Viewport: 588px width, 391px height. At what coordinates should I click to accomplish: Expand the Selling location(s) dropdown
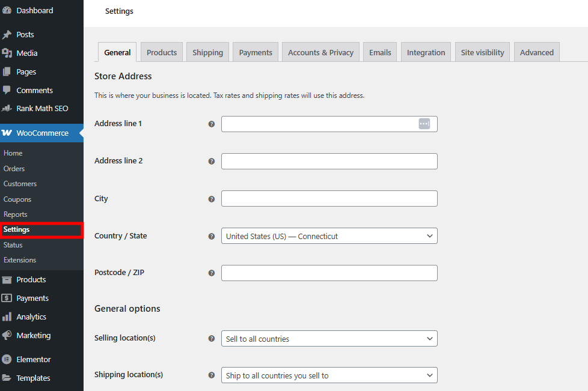pos(329,338)
